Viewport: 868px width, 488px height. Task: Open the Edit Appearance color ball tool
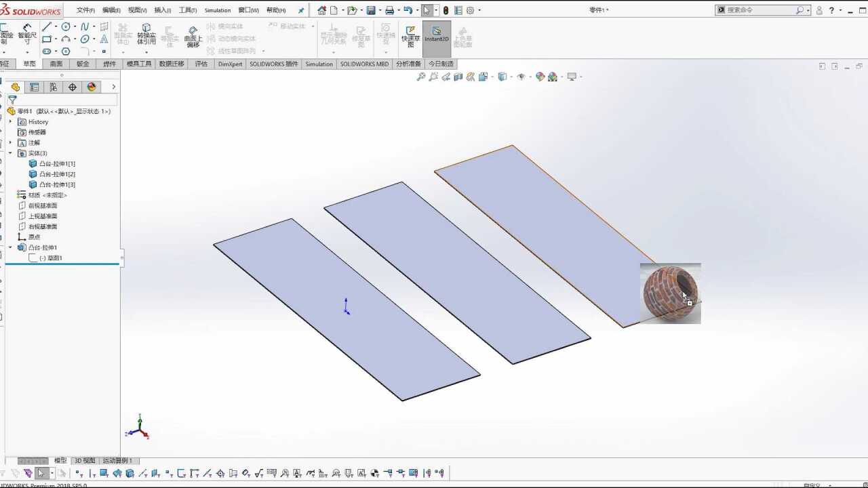tap(540, 77)
